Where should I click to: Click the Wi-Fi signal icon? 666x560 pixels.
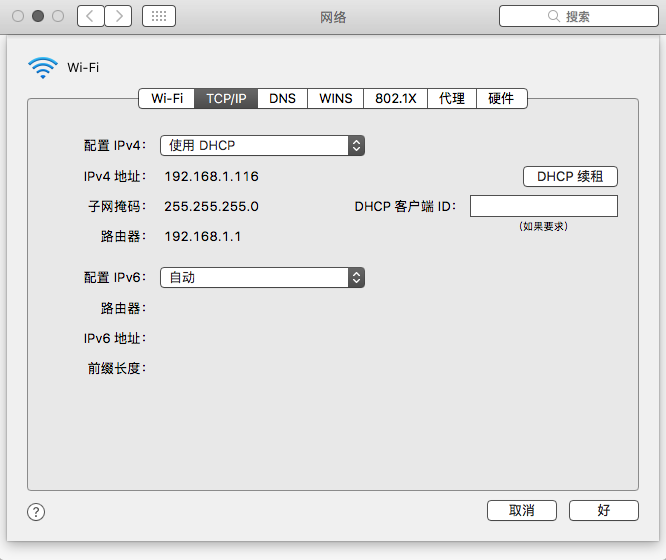coord(43,68)
